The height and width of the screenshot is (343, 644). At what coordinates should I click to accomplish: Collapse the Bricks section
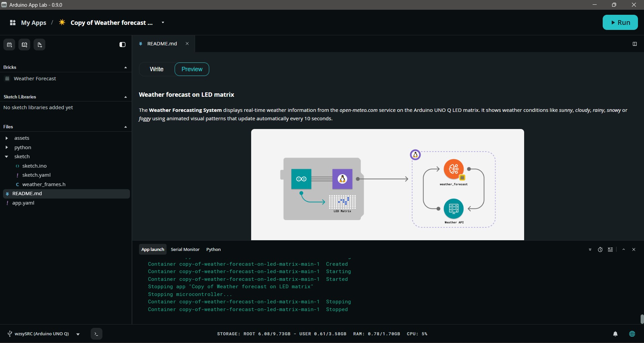click(126, 68)
